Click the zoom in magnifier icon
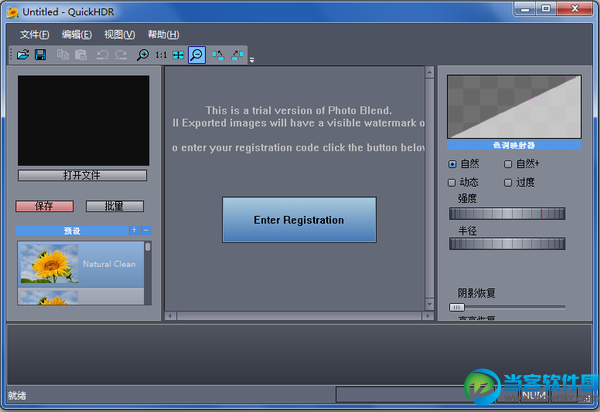This screenshot has width=600, height=412. tap(143, 55)
